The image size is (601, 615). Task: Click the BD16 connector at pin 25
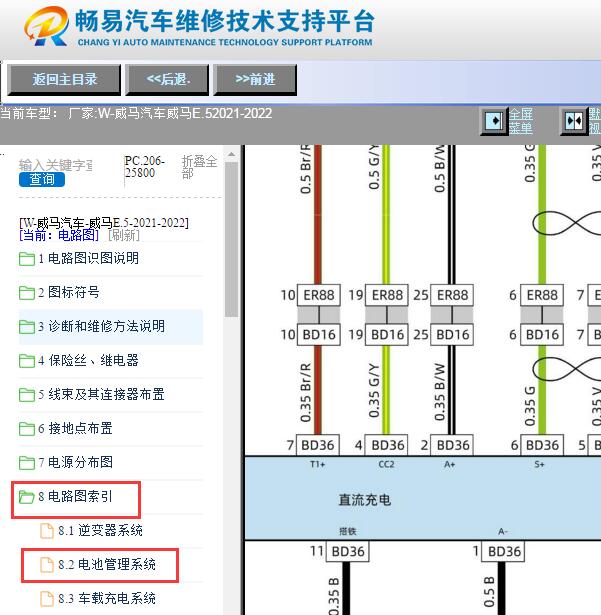pos(452,335)
